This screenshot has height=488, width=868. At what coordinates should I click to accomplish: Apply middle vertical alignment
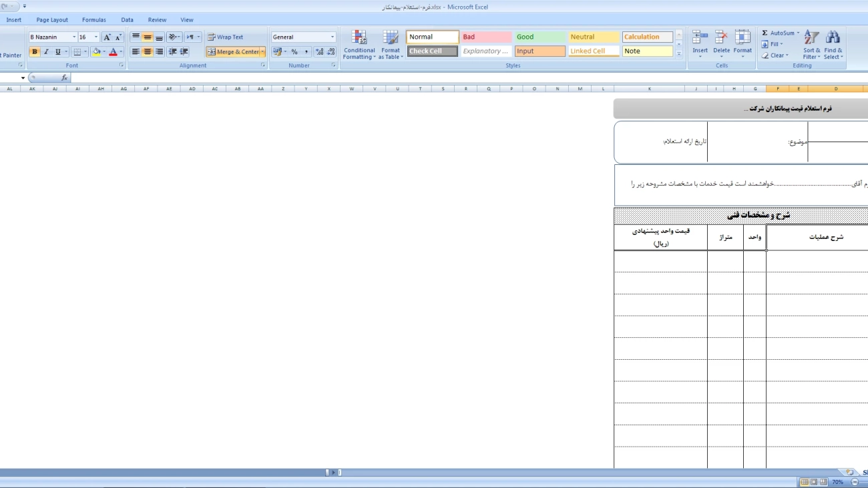(148, 37)
